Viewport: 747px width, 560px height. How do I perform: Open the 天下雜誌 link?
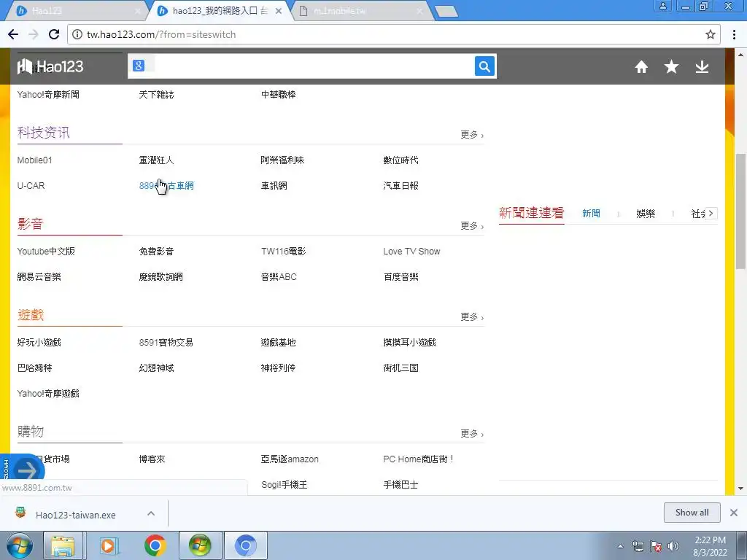[x=156, y=95]
